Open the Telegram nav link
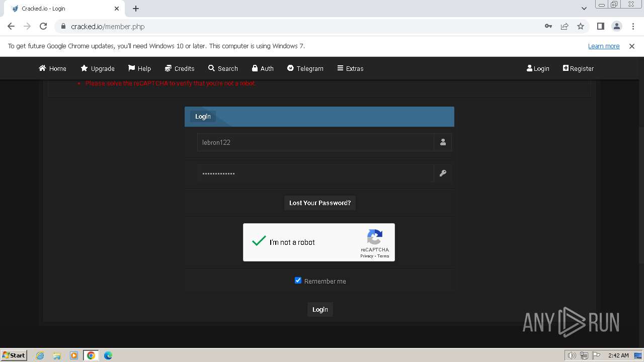644x362 pixels. tap(305, 68)
